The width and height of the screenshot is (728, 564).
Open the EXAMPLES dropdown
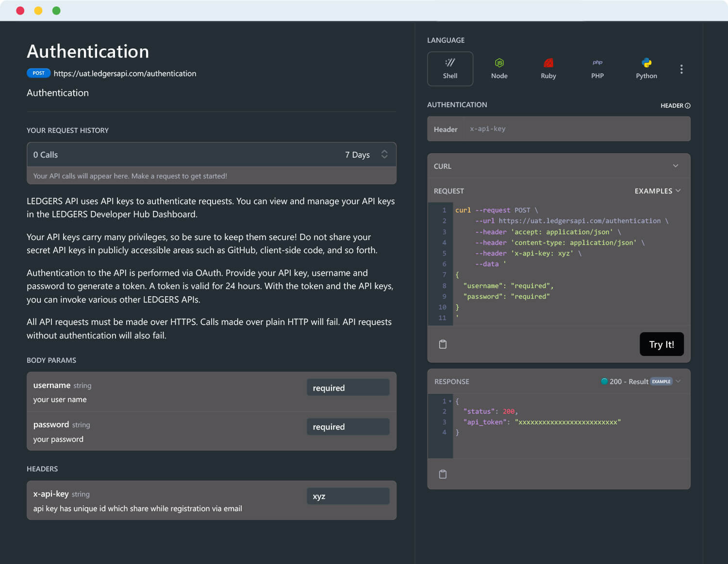[x=658, y=191]
